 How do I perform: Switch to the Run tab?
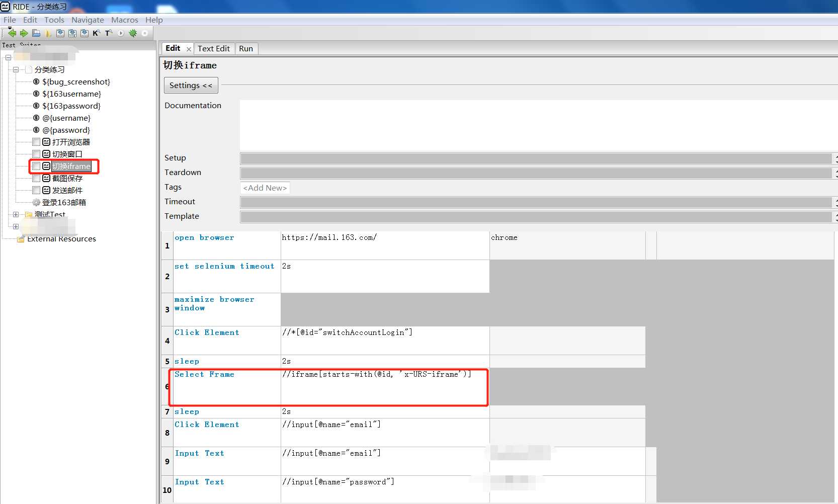click(246, 48)
